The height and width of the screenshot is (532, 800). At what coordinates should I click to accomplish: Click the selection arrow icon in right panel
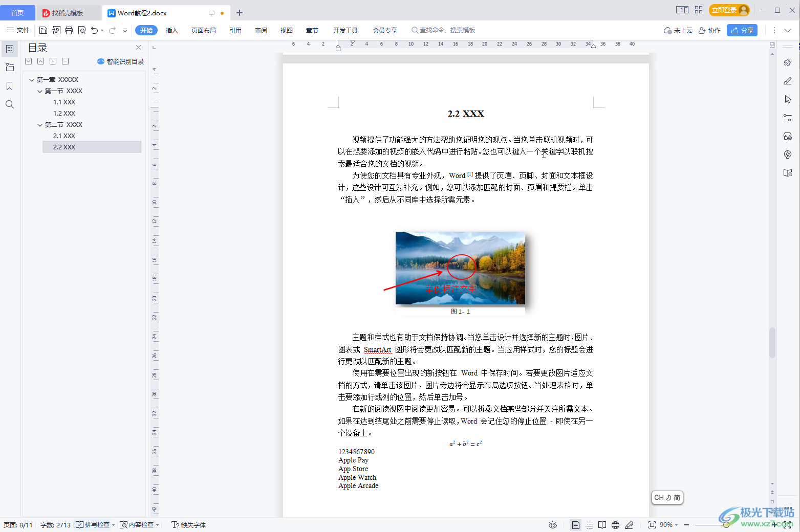click(x=788, y=99)
